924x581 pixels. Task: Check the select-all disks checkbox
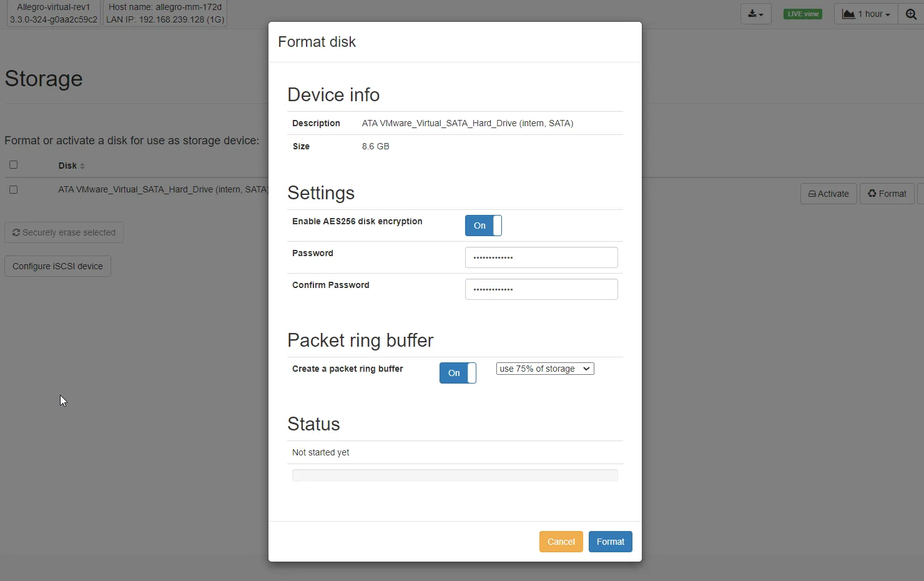coord(13,165)
